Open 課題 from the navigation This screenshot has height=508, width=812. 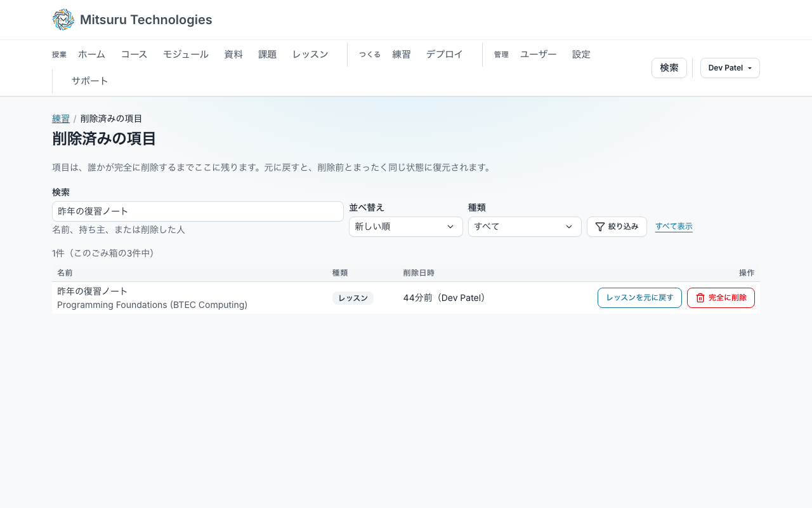[268, 55]
